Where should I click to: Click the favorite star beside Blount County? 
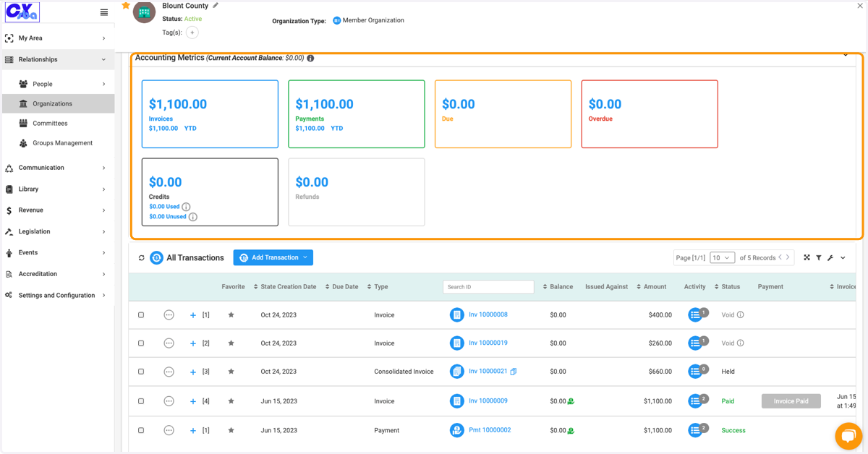point(126,6)
